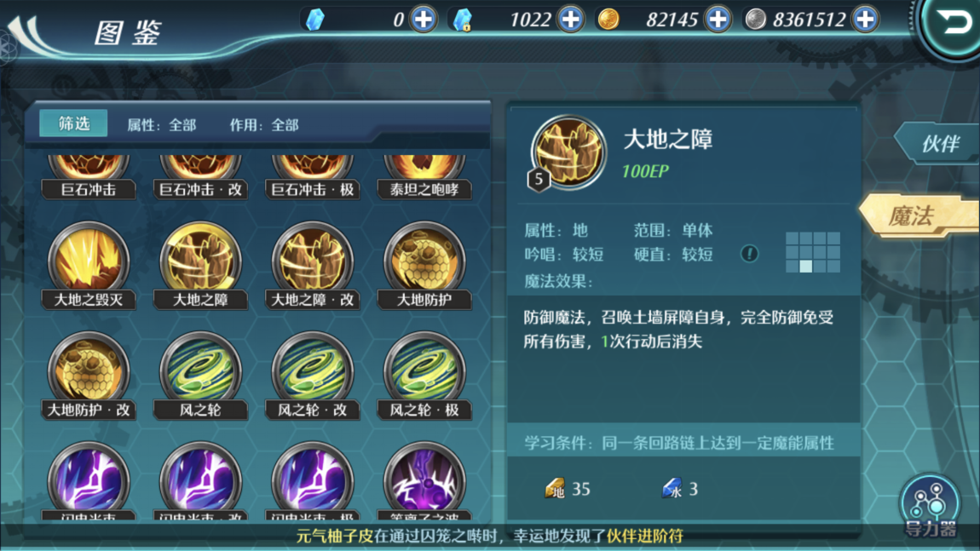
Task: Switch to the 伙伴 tab
Action: (x=939, y=144)
